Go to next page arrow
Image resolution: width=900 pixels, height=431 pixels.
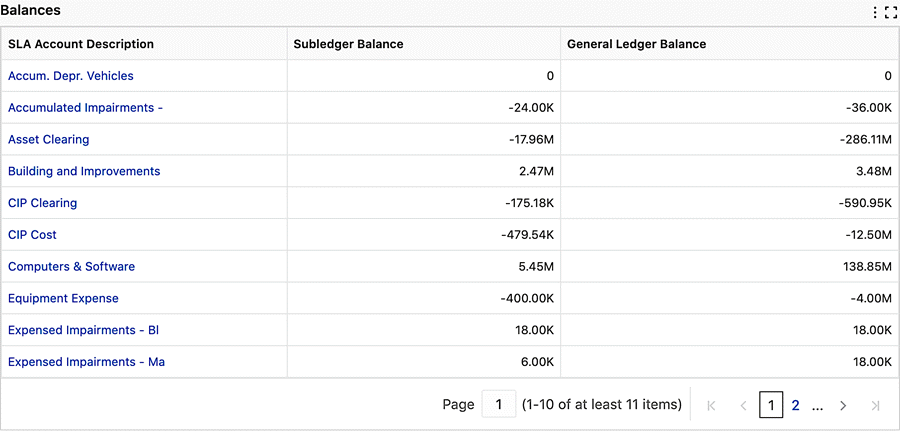[x=843, y=406]
